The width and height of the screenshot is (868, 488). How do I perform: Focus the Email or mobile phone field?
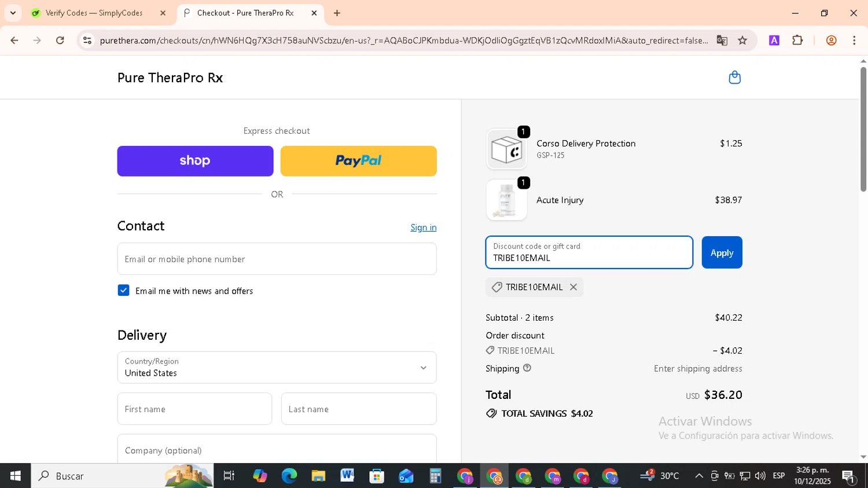point(277,259)
